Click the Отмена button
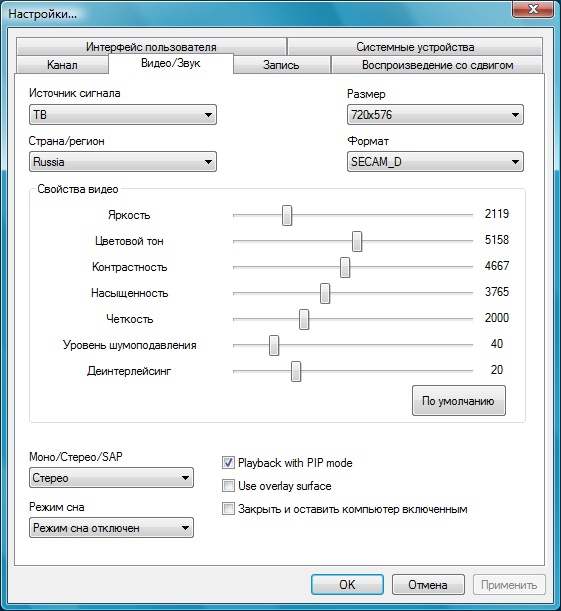The image size is (561, 611). 428,585
